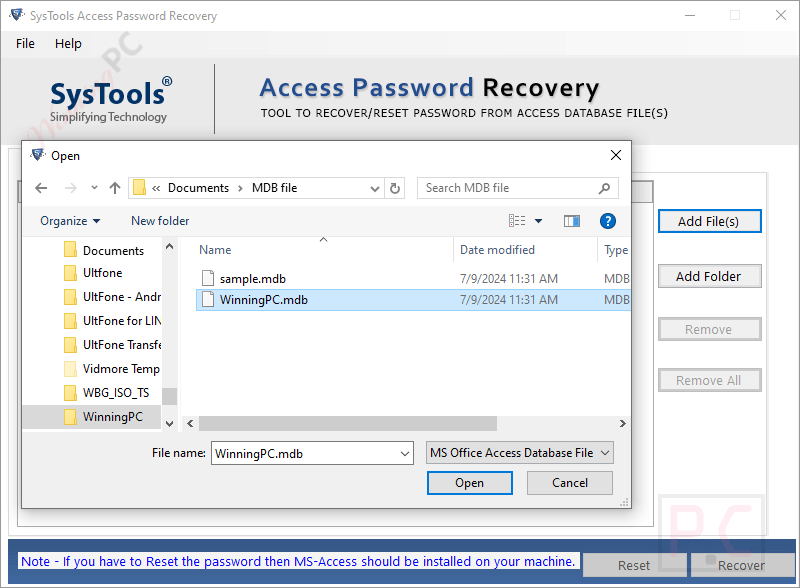This screenshot has width=800, height=588.
Task: Click the Remove button
Action: (709, 329)
